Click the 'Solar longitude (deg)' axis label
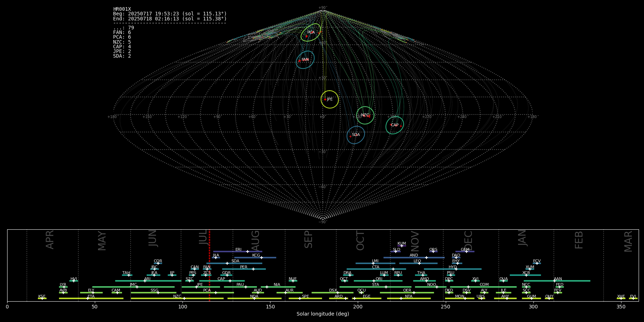Image resolution: width=644 pixels, height=322 pixels. (x=323, y=314)
